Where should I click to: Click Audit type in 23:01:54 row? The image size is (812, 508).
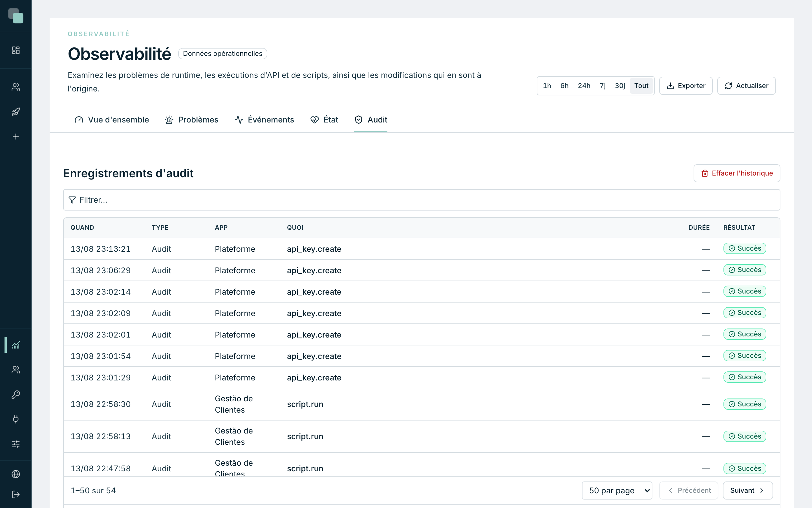pyautogui.click(x=161, y=356)
